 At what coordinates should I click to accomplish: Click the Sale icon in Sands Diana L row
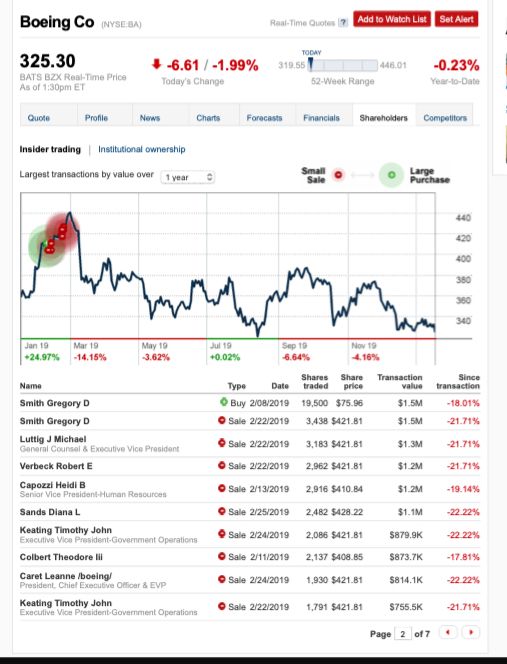point(221,511)
